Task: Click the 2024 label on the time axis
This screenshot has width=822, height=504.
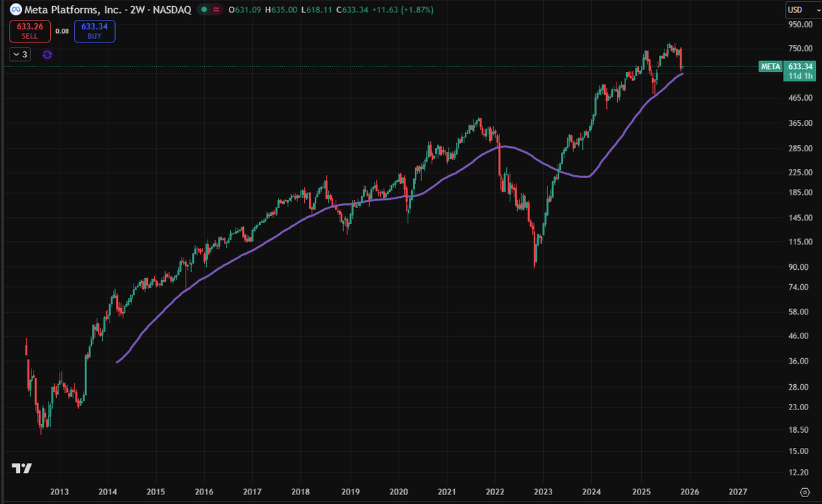Action: pyautogui.click(x=593, y=492)
